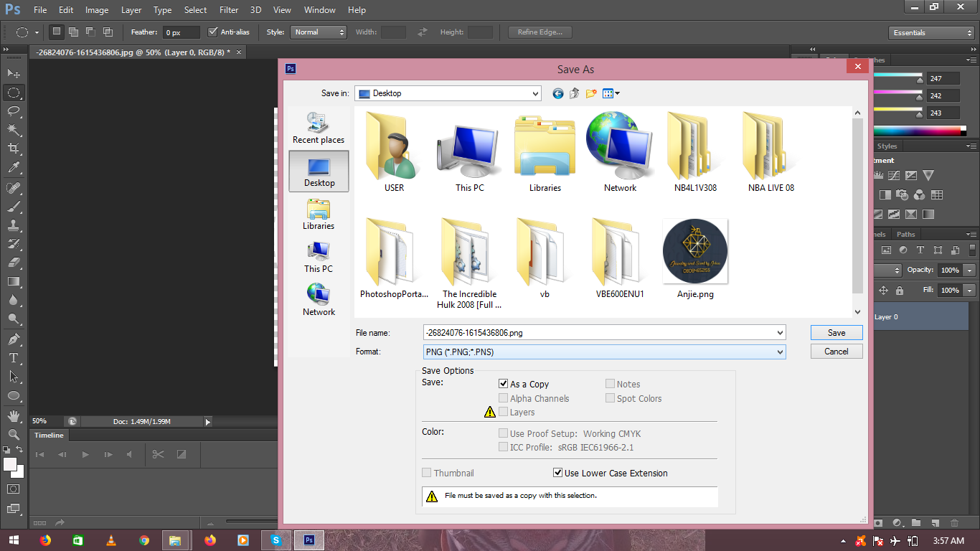Select the Magic Wand tool
The height and width of the screenshot is (551, 980).
pyautogui.click(x=14, y=130)
